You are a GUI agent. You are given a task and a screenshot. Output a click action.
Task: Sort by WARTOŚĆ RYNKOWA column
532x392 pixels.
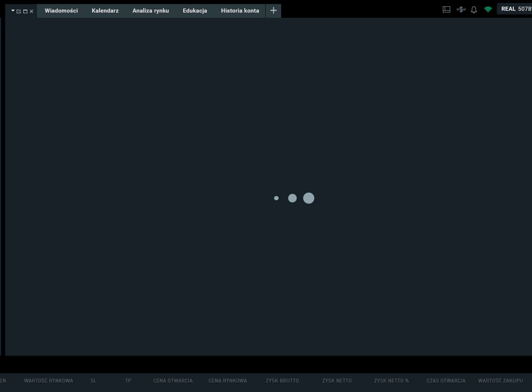coord(48,381)
